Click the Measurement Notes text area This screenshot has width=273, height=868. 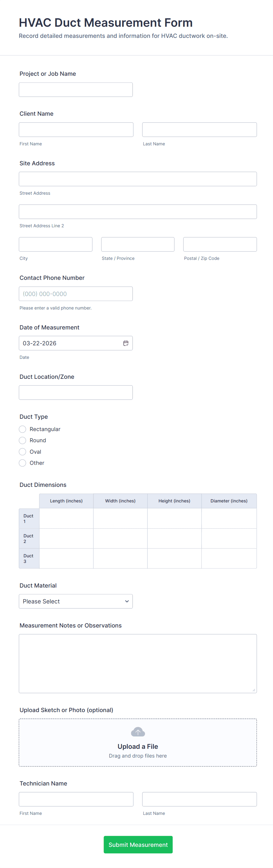137,663
